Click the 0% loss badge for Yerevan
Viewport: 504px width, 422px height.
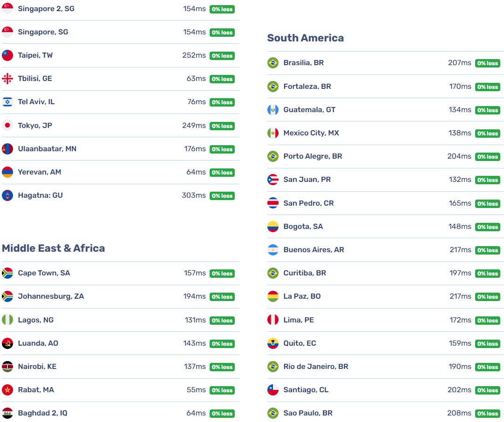pyautogui.click(x=222, y=173)
